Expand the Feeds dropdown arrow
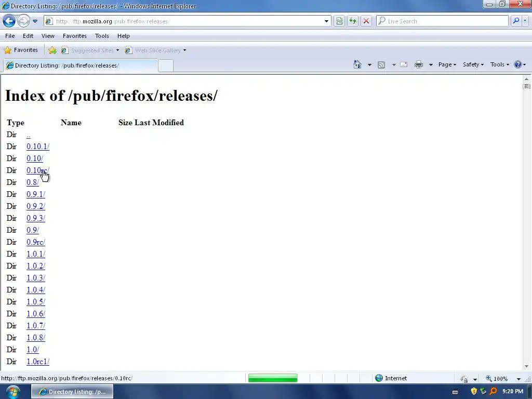 (394, 64)
